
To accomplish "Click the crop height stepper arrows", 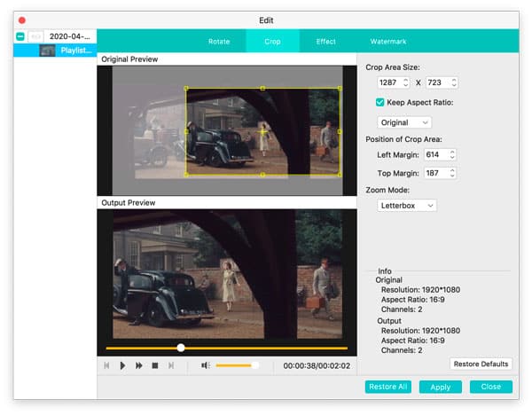I will point(454,82).
